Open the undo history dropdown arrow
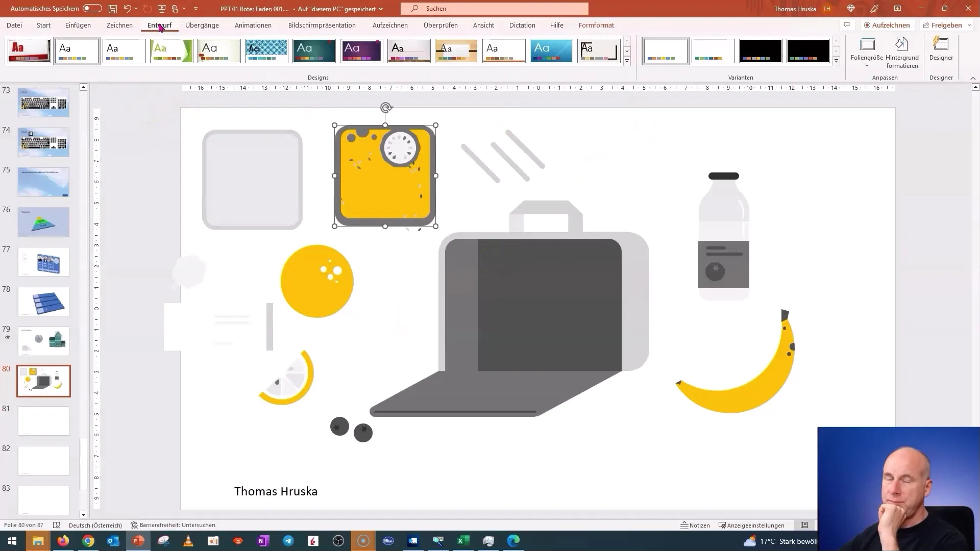The image size is (980, 551). (x=136, y=9)
